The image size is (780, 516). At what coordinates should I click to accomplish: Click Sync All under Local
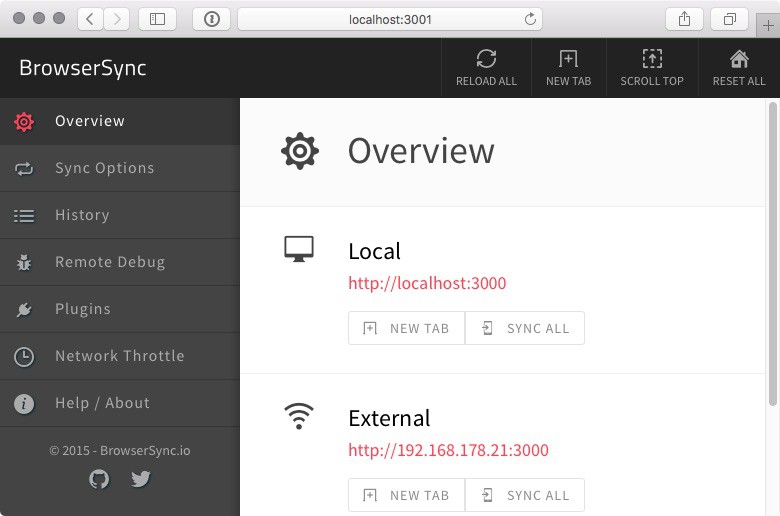[x=525, y=328]
